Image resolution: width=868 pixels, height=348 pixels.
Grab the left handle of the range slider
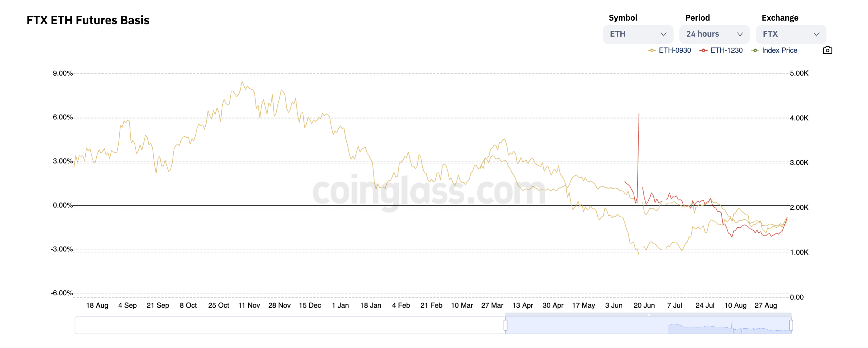click(505, 325)
